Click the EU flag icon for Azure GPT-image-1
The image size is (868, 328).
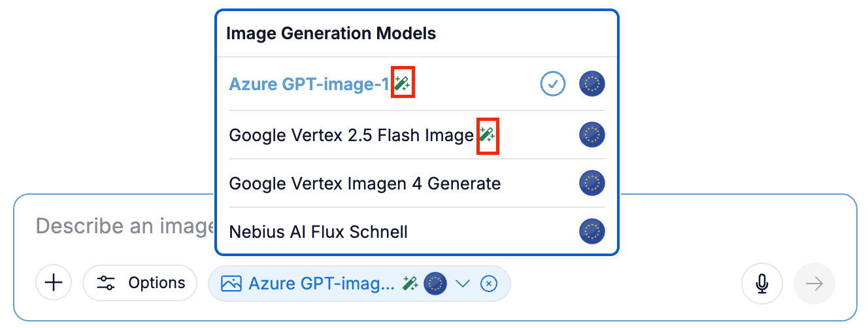pyautogui.click(x=592, y=84)
